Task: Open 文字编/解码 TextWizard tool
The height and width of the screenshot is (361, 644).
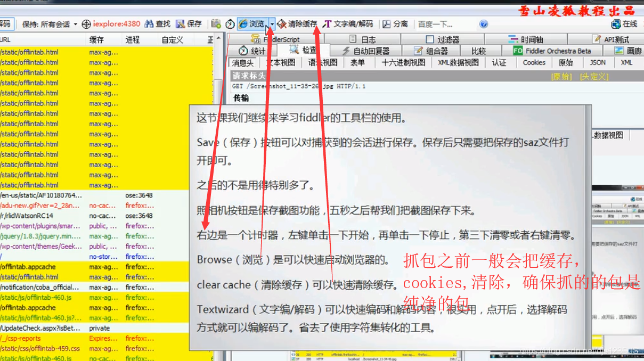Action: (x=348, y=24)
